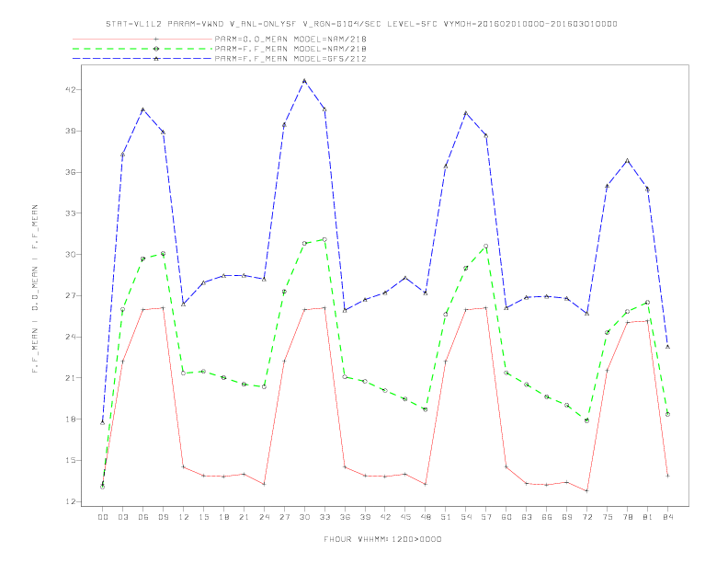Viewport: 728px width, 563px height.
Task: Click the red observed marker above hour 72
Action: coord(586,491)
